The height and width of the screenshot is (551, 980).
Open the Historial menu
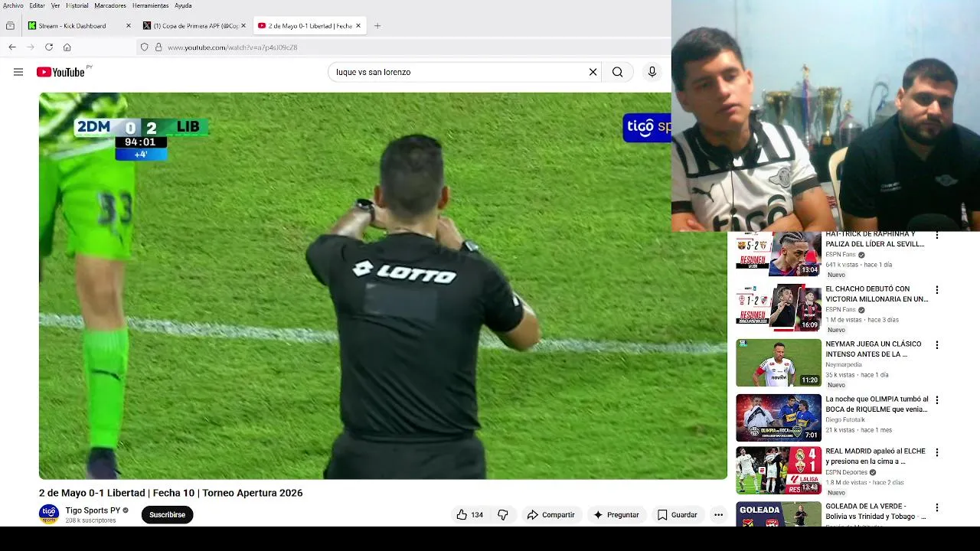click(77, 5)
